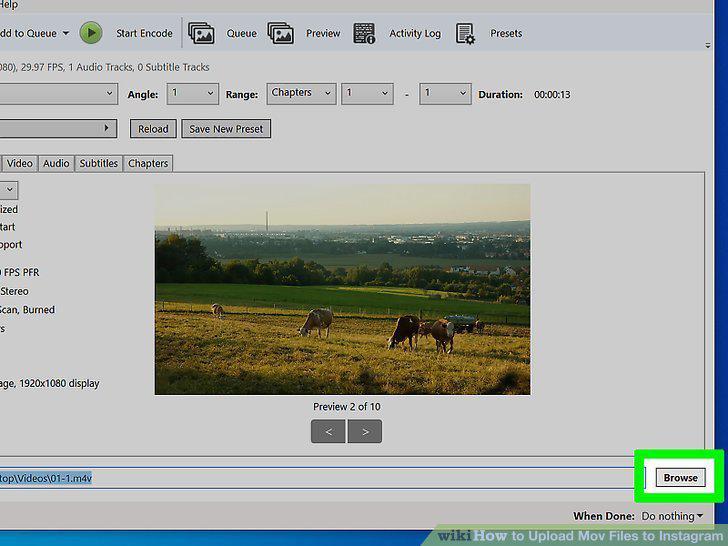Expand the toolbar overflow arrow at right edge
This screenshot has width=728, height=546.
[x=708, y=46]
